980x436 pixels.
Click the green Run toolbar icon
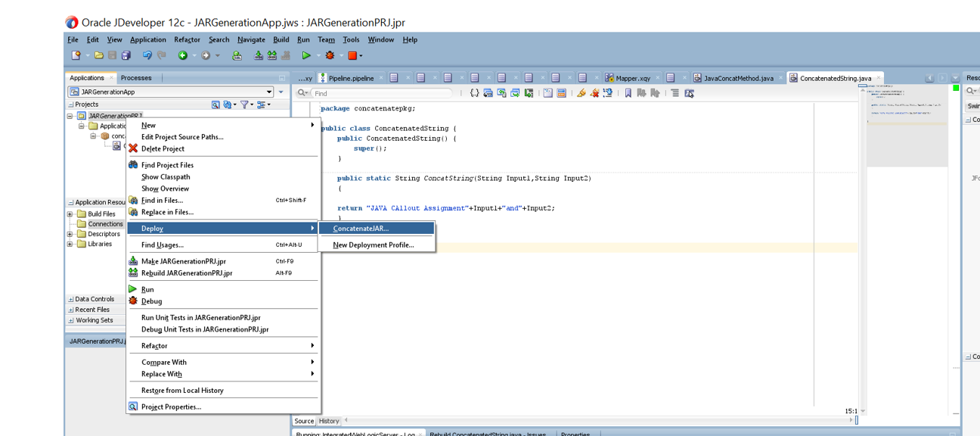coord(306,55)
